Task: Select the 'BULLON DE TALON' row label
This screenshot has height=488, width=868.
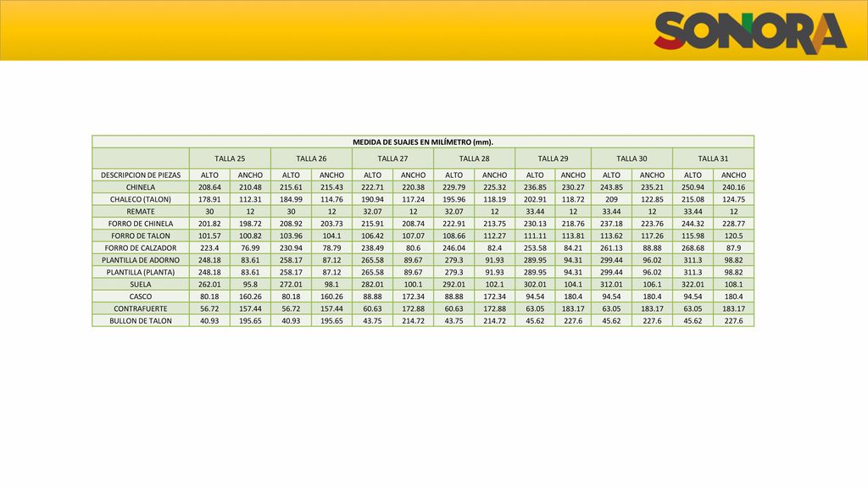Action: click(141, 321)
